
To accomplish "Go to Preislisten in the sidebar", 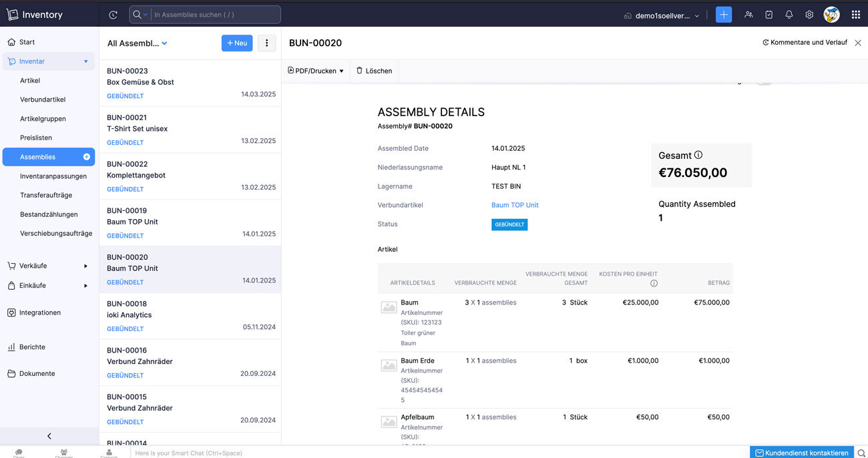I will (36, 138).
